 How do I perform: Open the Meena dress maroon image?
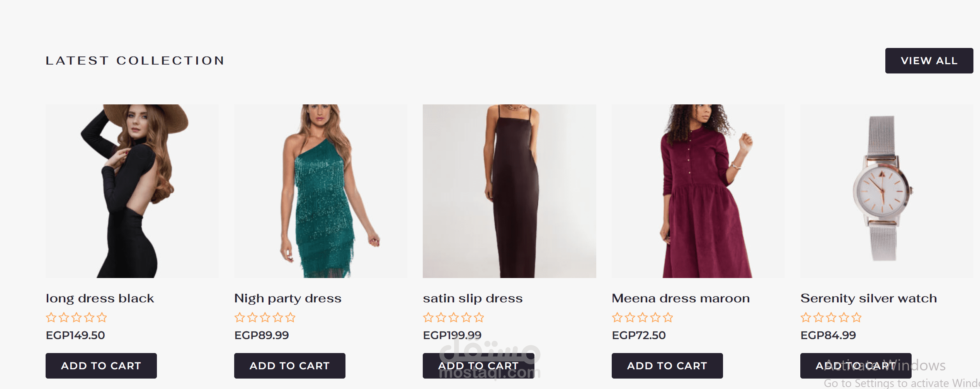(x=698, y=191)
